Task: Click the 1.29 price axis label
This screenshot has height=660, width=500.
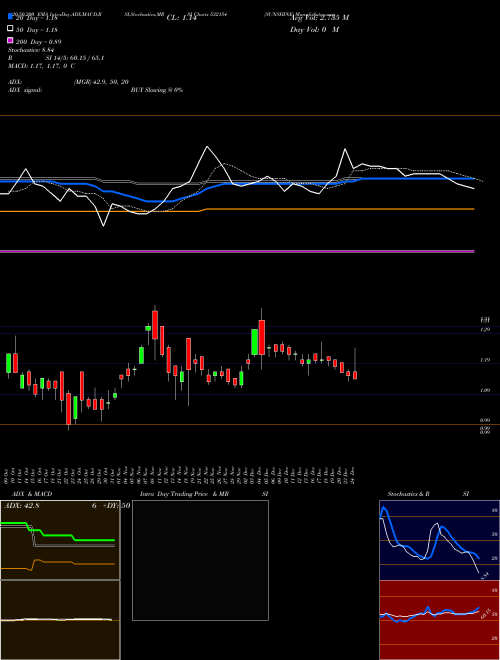Action: tap(485, 330)
